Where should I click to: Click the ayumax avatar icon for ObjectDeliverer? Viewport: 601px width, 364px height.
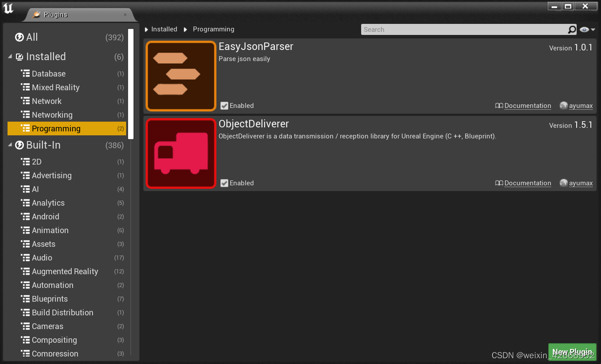click(563, 183)
